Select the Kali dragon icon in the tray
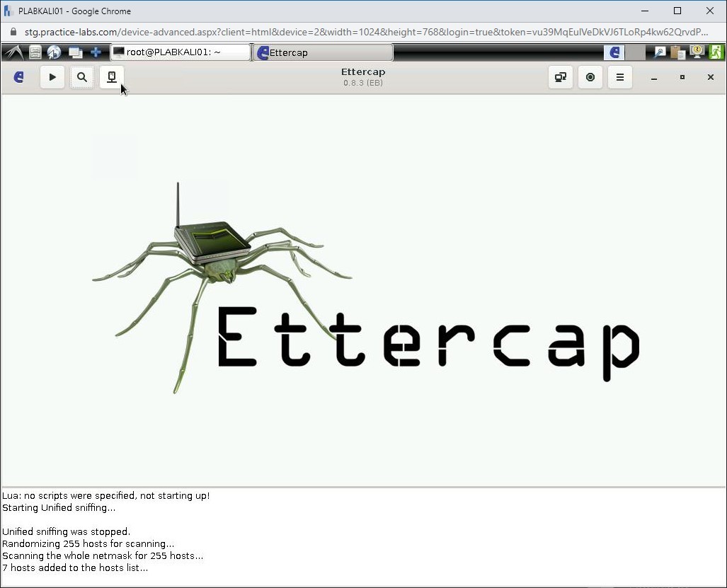 (14, 52)
